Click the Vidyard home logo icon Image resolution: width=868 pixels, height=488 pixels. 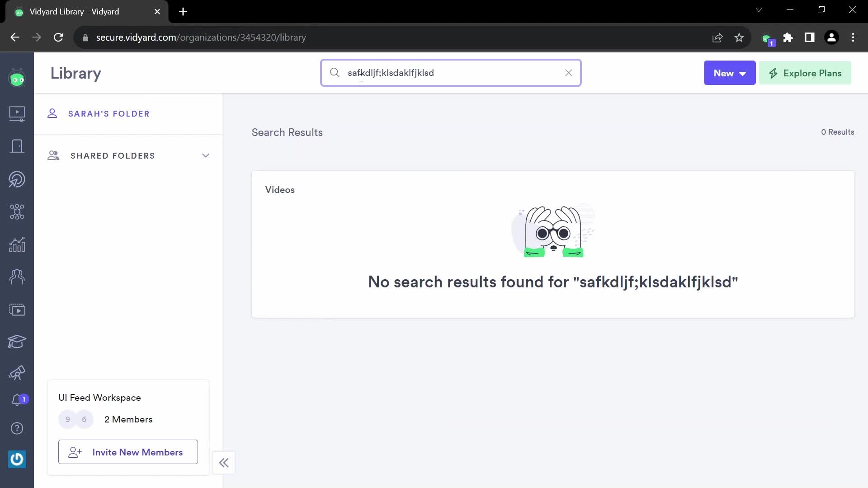pyautogui.click(x=17, y=78)
